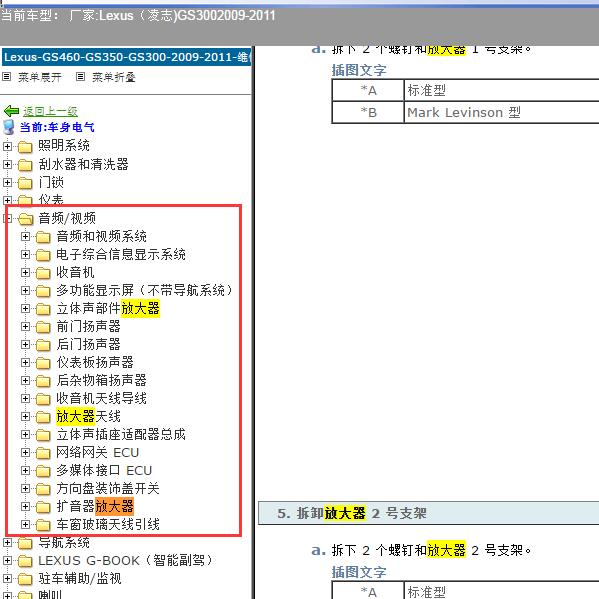Expand the 方向盘装饰盖开关 node

point(25,489)
